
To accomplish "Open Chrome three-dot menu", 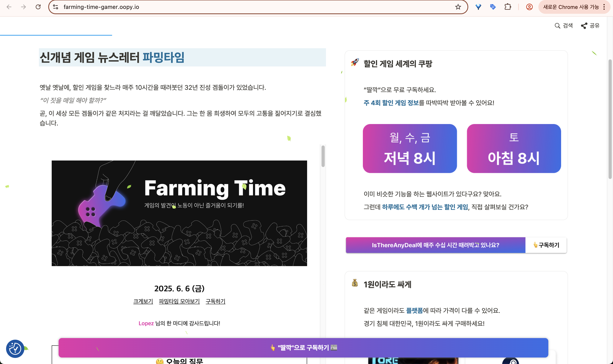I will coord(604,7).
